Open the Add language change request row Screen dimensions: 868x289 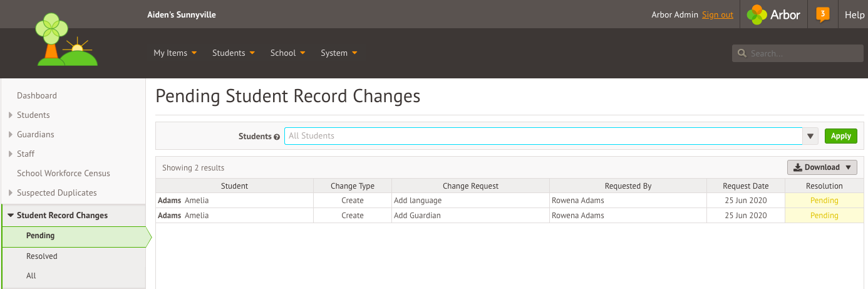click(x=509, y=201)
